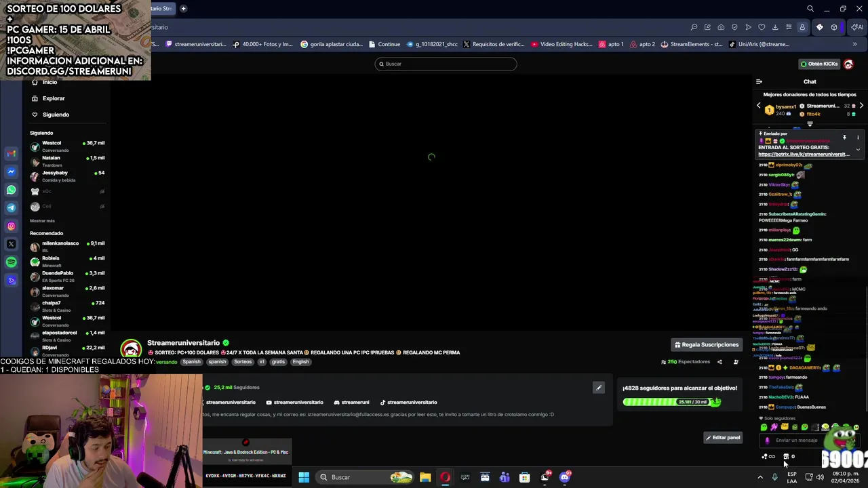Click the shop icon below chat input
The image size is (868, 488).
tap(786, 456)
